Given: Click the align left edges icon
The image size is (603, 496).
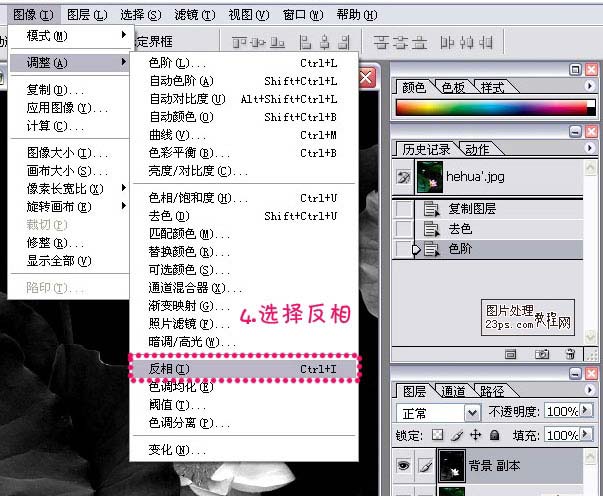Looking at the screenshot, I should [305, 42].
